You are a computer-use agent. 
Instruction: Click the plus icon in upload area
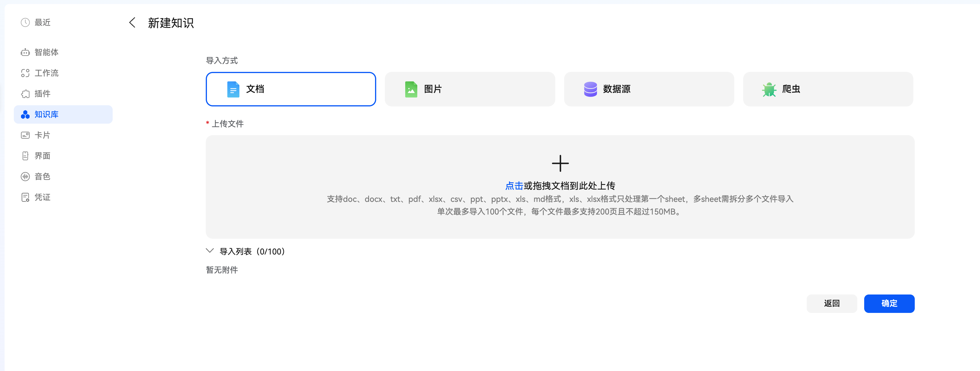click(x=560, y=163)
